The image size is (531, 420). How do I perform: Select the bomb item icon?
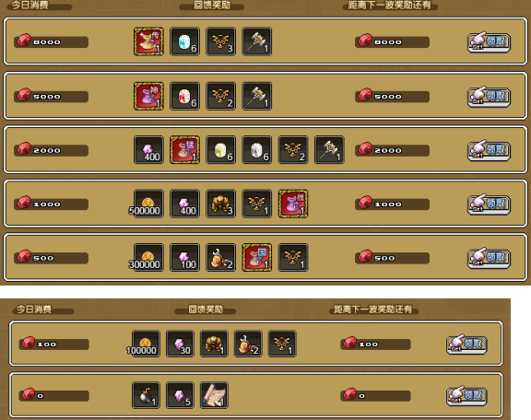tap(146, 395)
